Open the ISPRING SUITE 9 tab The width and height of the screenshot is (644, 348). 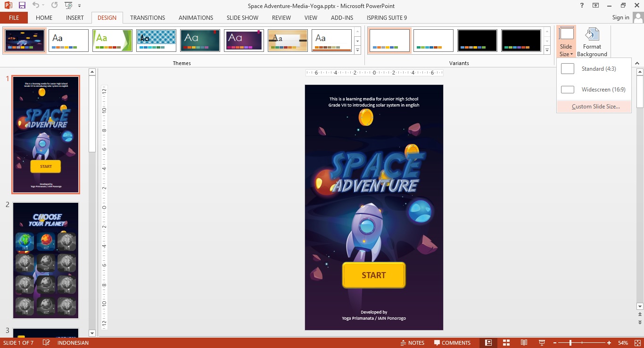(386, 17)
